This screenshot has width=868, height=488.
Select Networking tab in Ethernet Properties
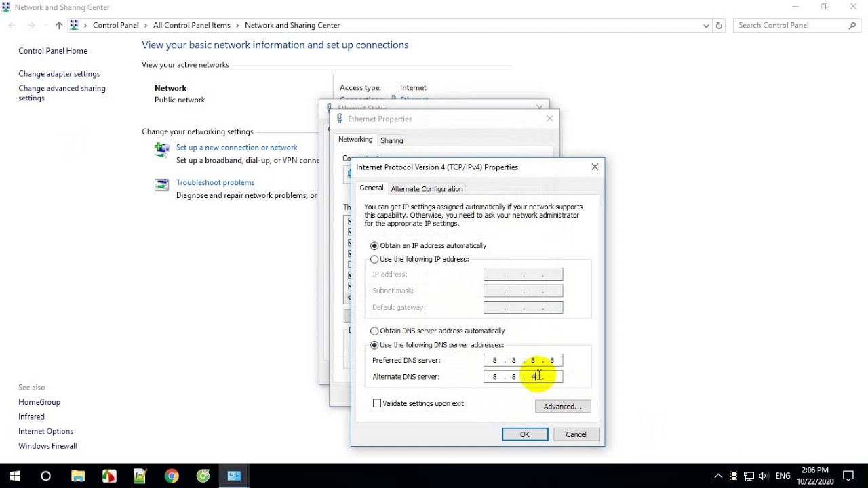point(355,140)
